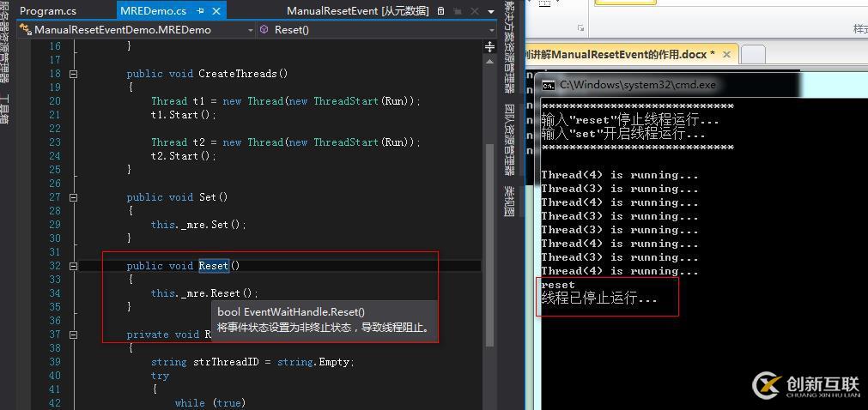The width and height of the screenshot is (868, 410).
Task: Click the 'try' keyword on line 40
Action: click(x=160, y=376)
